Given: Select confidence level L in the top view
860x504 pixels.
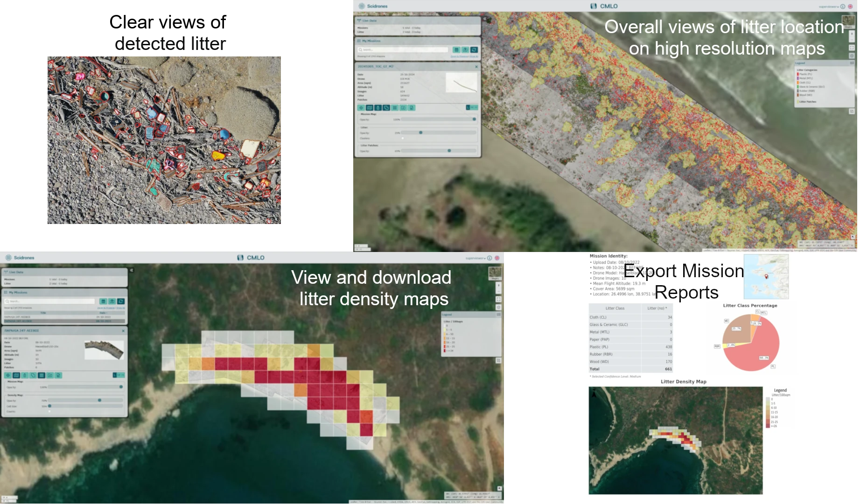Looking at the screenshot, I should [x=468, y=108].
